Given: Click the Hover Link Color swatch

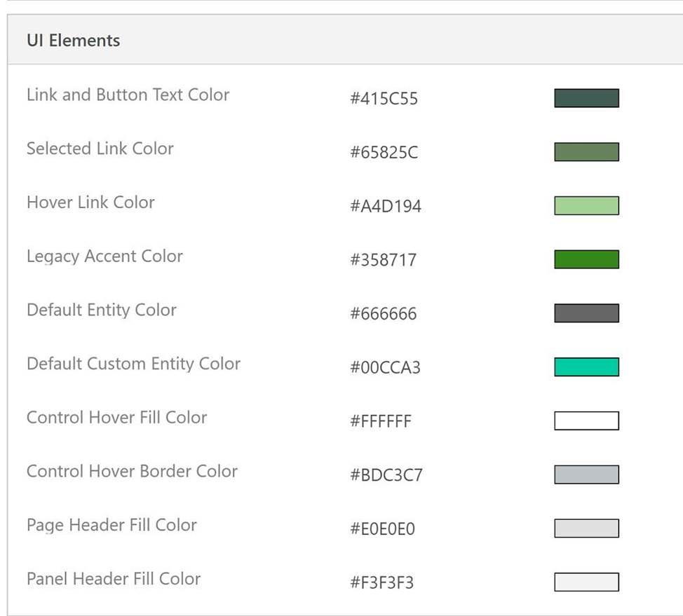Looking at the screenshot, I should coord(586,205).
